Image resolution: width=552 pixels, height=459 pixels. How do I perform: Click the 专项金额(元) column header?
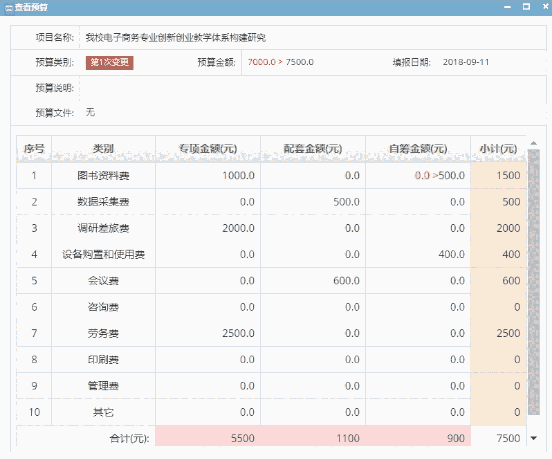pos(208,149)
